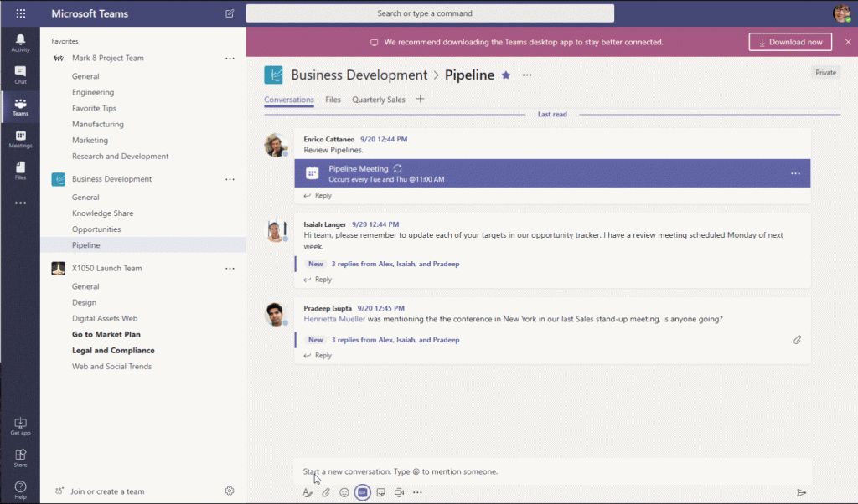Viewport: 858px width, 504px height.
Task: Insert a GIF using the Giphy icon
Action: click(361, 492)
